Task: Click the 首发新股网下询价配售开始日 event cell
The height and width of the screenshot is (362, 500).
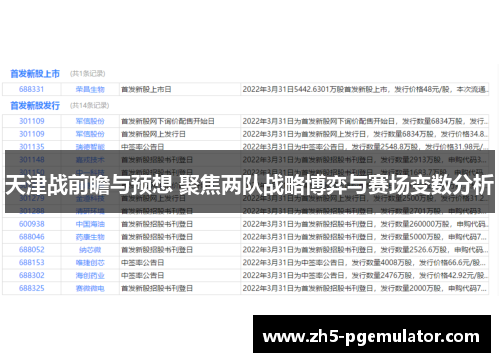Action: coord(168,121)
